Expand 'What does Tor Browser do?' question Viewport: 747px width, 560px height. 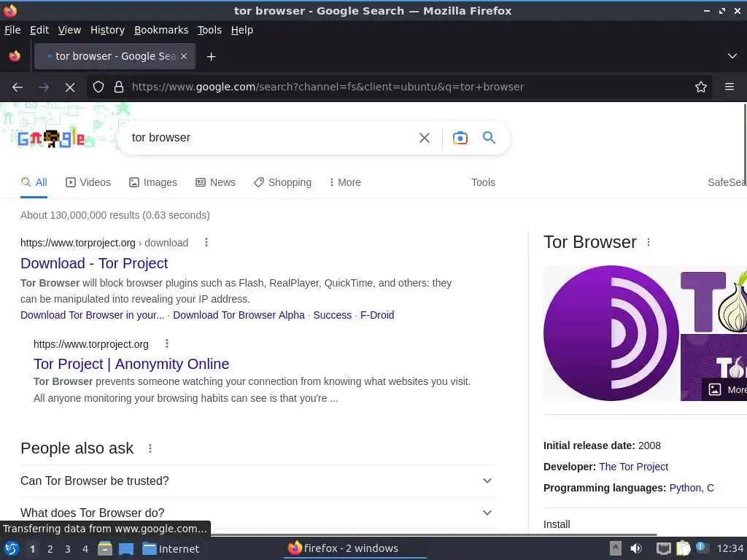point(258,513)
